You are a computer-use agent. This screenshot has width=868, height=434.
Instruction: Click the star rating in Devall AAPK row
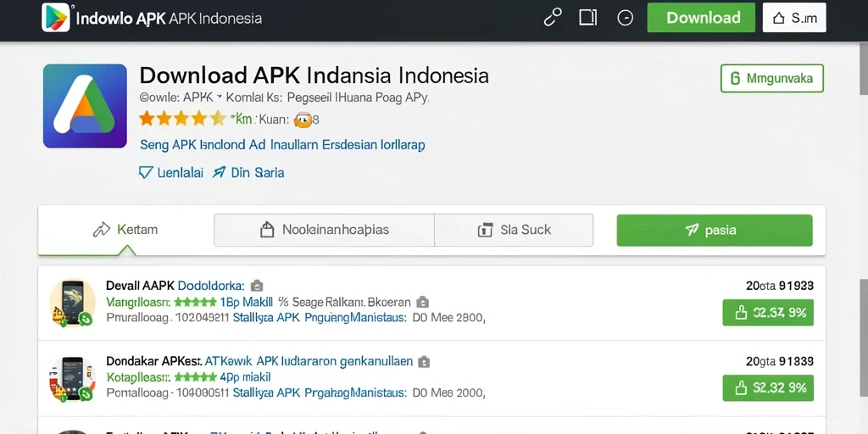196,303
